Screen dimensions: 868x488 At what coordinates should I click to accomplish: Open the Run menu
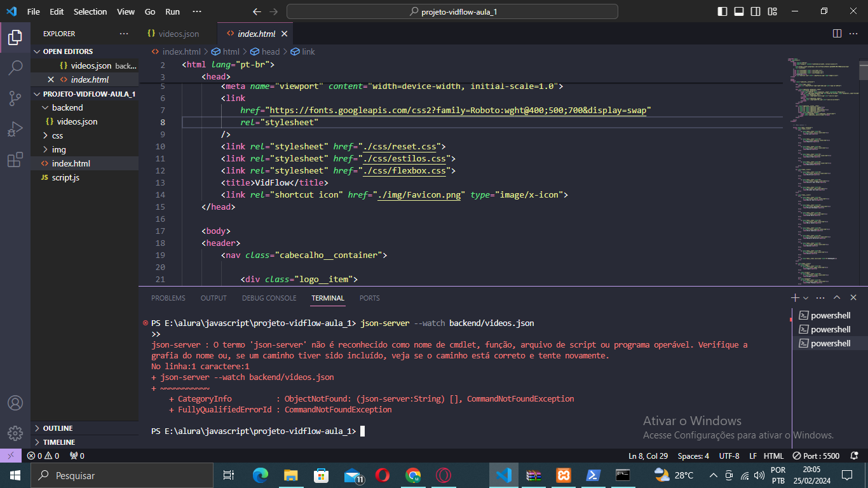[172, 11]
